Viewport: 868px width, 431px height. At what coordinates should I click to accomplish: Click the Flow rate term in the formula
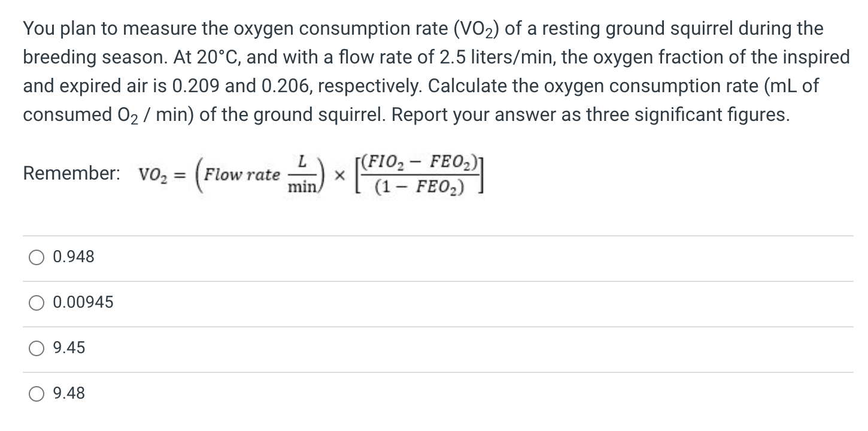pos(242,175)
